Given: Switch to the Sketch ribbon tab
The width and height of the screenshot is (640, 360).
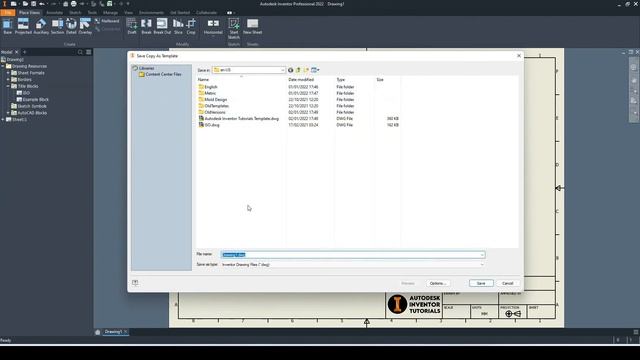Looking at the screenshot, I should [75, 13].
